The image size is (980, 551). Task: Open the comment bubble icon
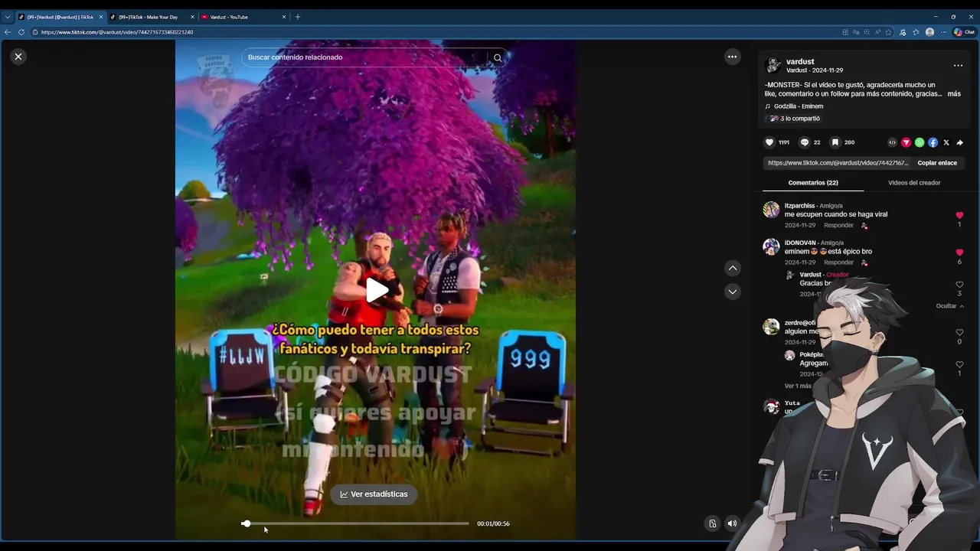(804, 142)
